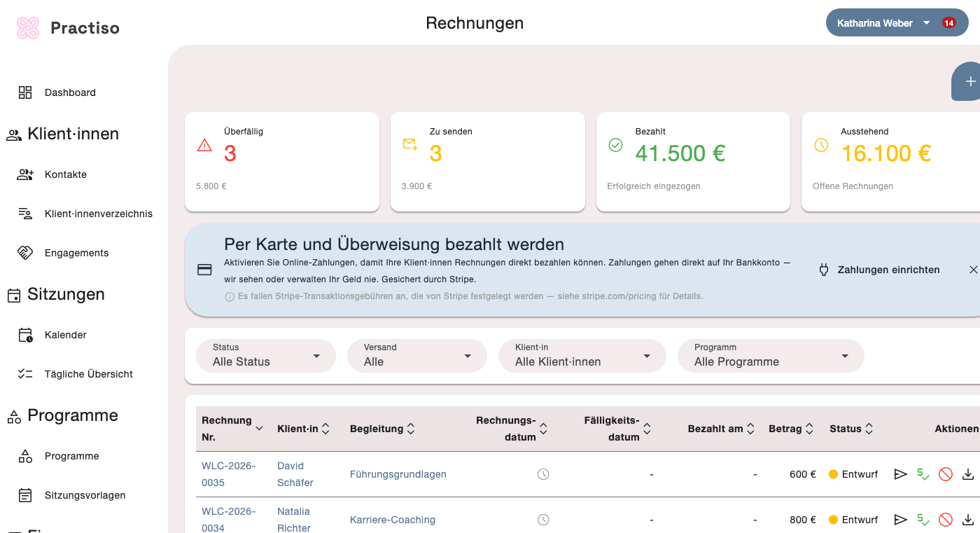The height and width of the screenshot is (533, 980).
Task: Mark invoice WLC-2026-0034 as paid
Action: (923, 520)
